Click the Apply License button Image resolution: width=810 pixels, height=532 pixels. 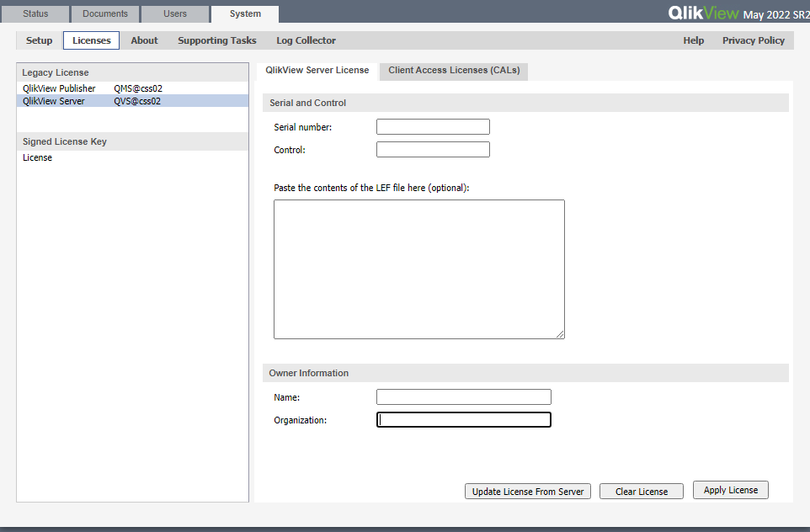coord(731,490)
